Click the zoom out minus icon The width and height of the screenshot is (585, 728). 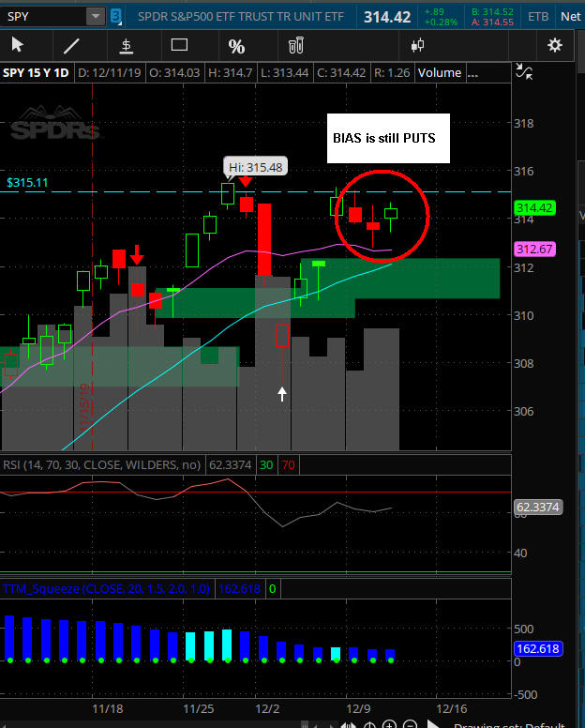(410, 724)
